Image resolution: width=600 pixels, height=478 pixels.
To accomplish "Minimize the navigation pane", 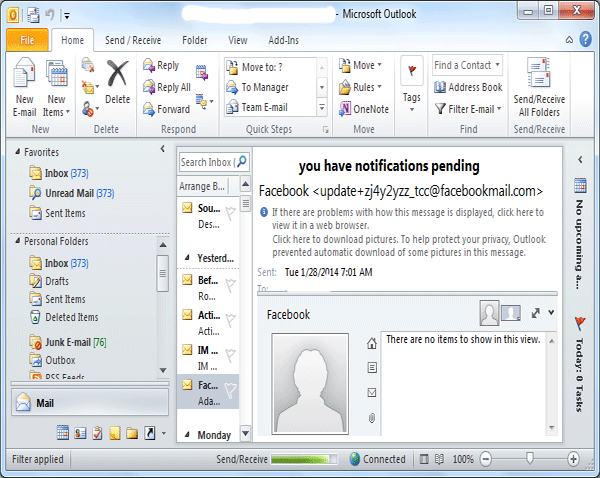I will (163, 149).
